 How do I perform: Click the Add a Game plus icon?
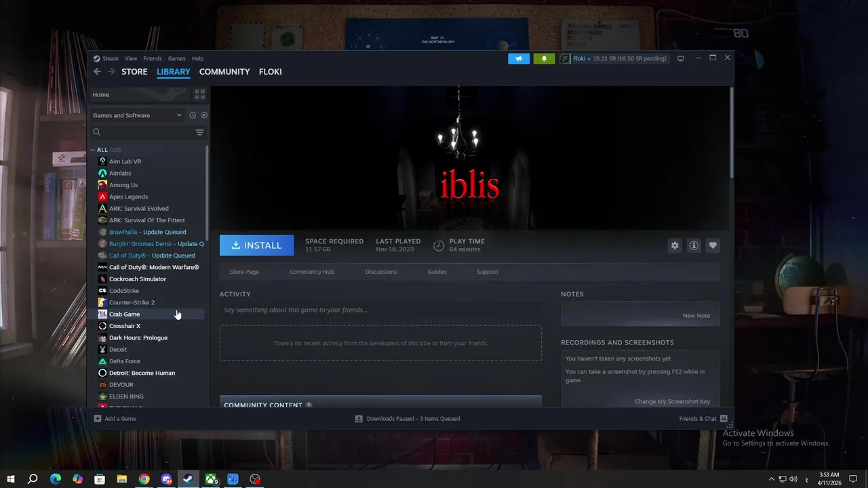[x=98, y=418]
